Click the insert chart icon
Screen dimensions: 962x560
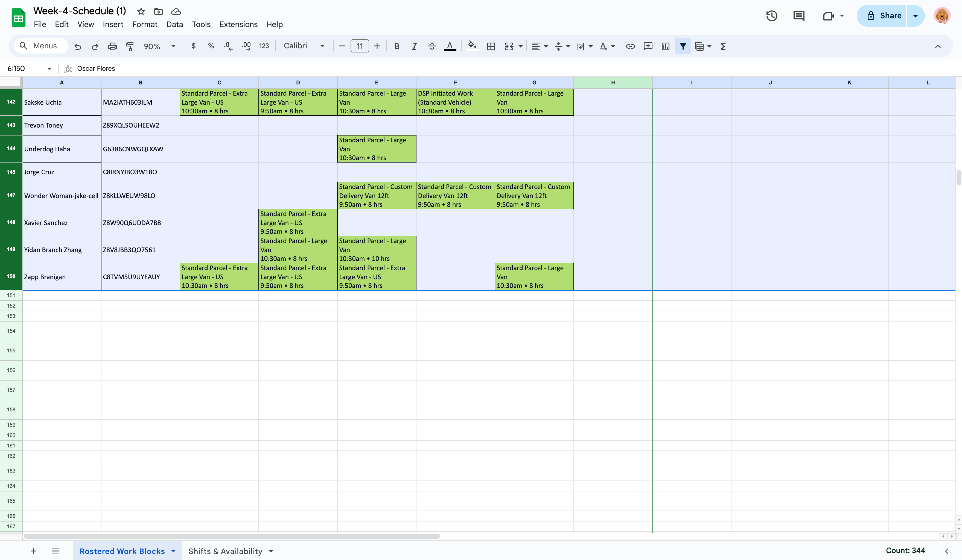665,46
